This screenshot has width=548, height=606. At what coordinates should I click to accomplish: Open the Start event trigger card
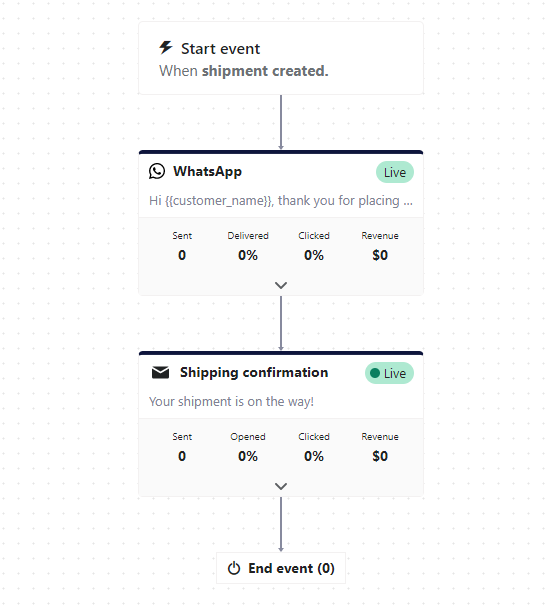(x=281, y=58)
